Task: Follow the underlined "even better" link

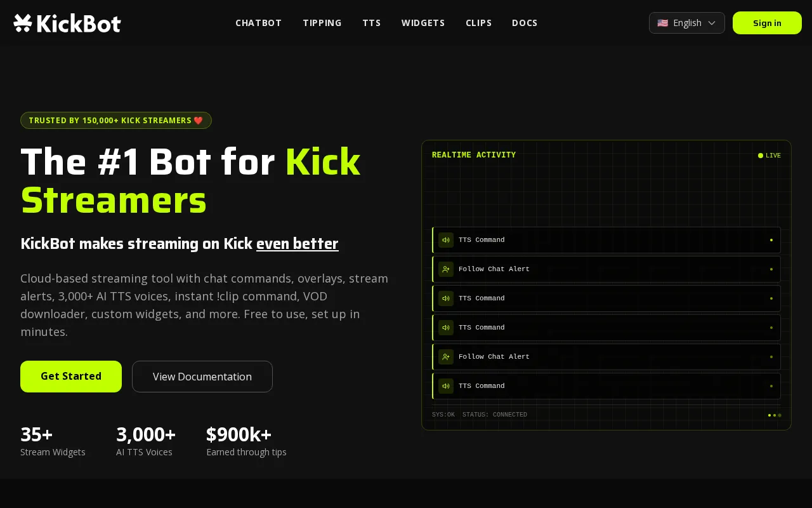Action: click(x=298, y=244)
